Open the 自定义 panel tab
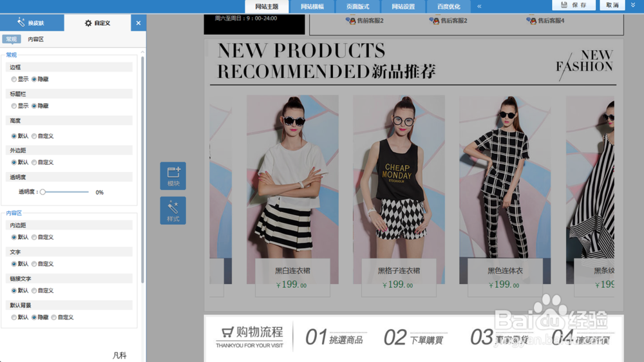The height and width of the screenshot is (362, 644). coord(98,23)
